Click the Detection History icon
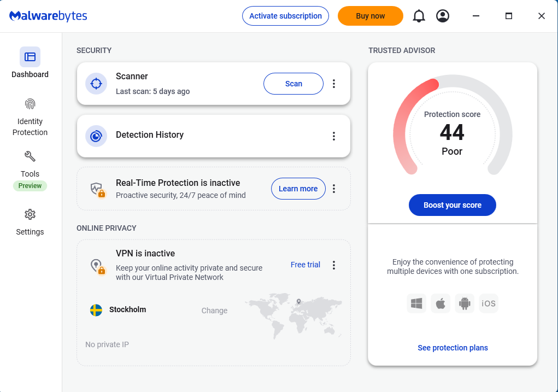The width and height of the screenshot is (558, 392). pyautogui.click(x=96, y=136)
